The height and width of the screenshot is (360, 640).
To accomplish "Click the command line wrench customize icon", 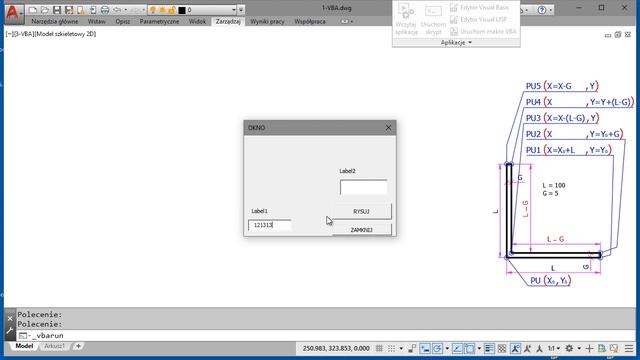I will pos(10,331).
